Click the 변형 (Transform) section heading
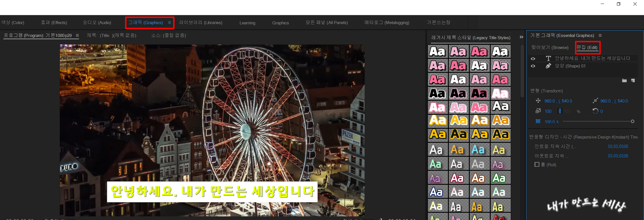 tap(547, 91)
